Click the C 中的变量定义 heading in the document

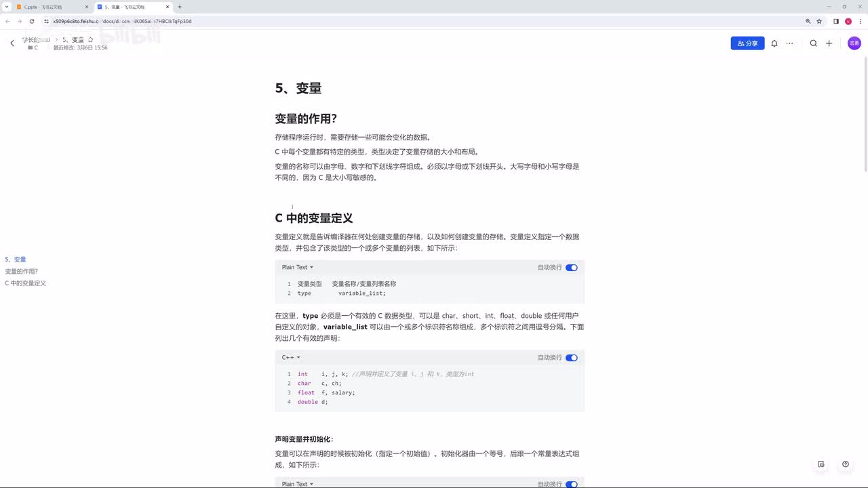click(314, 218)
